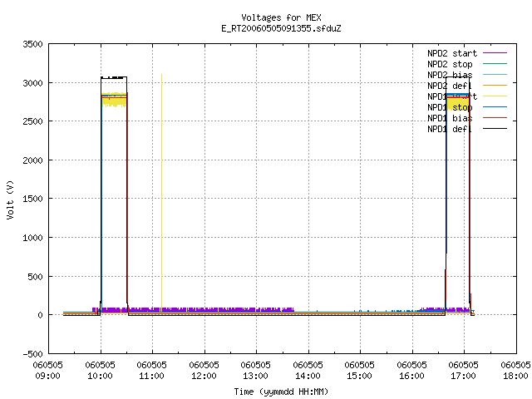Screen dimensions: 532x399
Task: Click the 18:00 x-axis time label
Action: click(515, 376)
